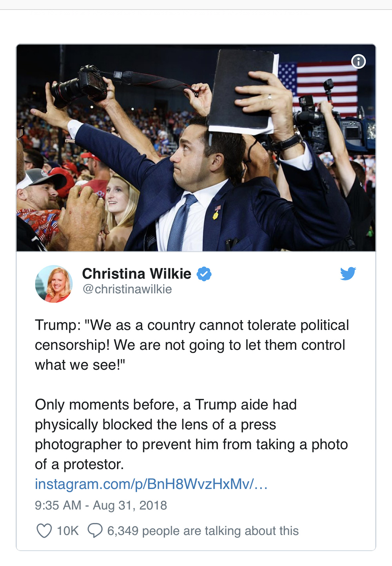The height and width of the screenshot is (566, 392).
Task: Click the 10K likes count
Action: [67, 531]
